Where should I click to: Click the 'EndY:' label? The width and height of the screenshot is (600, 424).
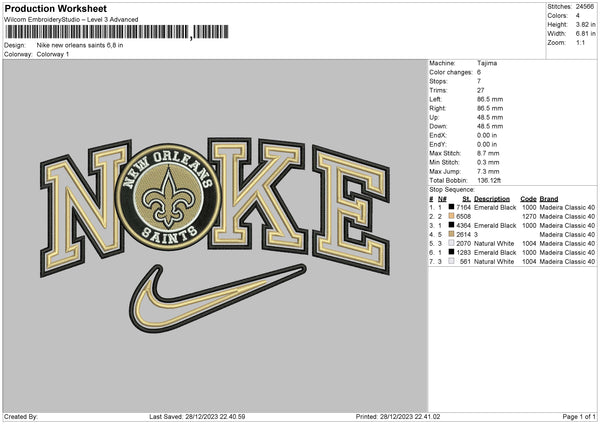(x=438, y=144)
